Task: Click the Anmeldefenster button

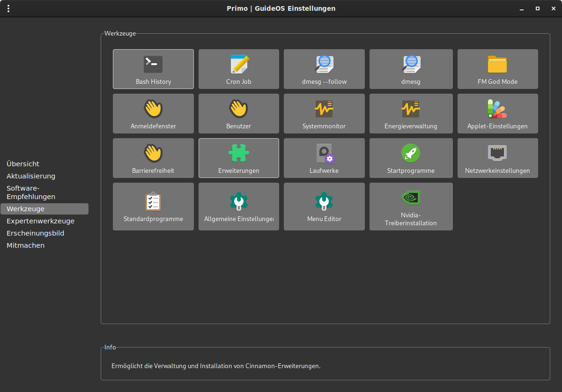Action: (x=153, y=114)
